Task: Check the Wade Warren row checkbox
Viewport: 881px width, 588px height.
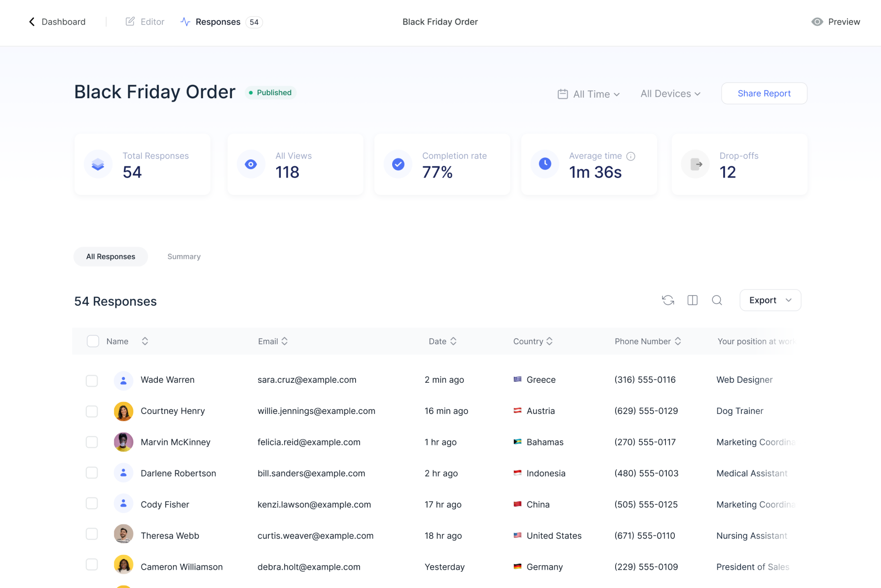Action: coord(92,380)
